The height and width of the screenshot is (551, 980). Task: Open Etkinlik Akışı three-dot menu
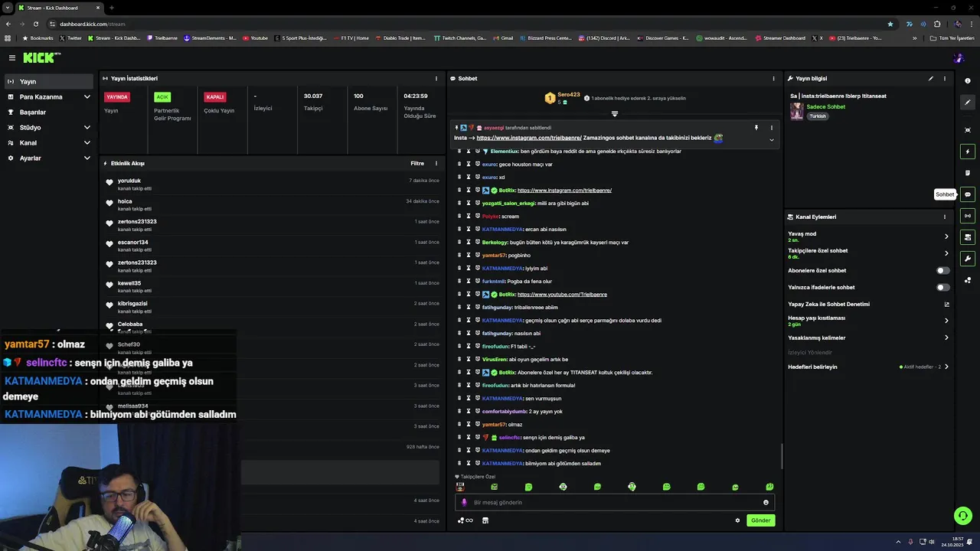(x=436, y=163)
